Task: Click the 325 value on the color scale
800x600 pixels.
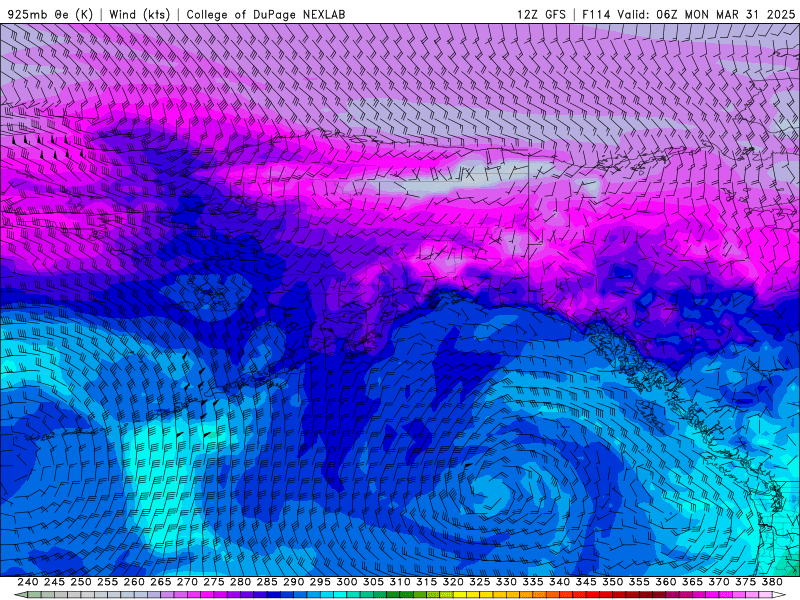Action: [x=480, y=582]
